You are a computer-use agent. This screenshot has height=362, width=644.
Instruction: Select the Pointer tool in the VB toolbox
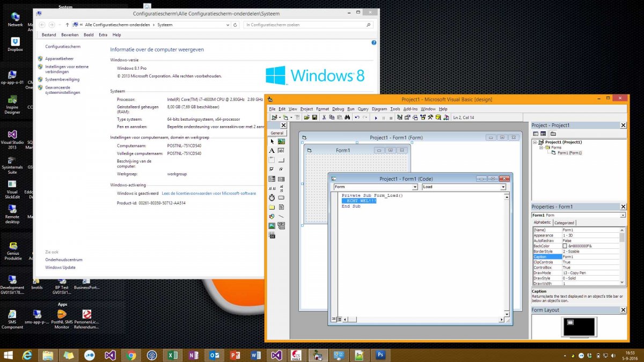272,142
